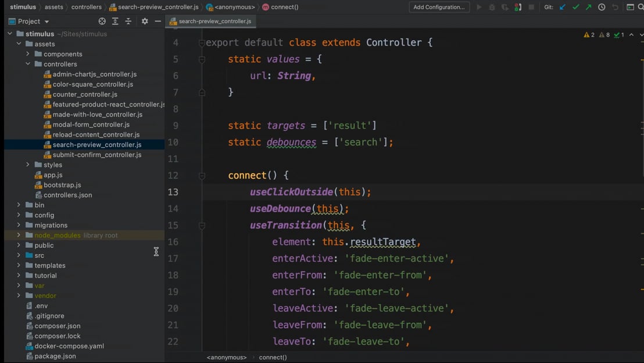Click the Git Update Project blue arrow
This screenshot has width=644, height=363.
tap(563, 7)
